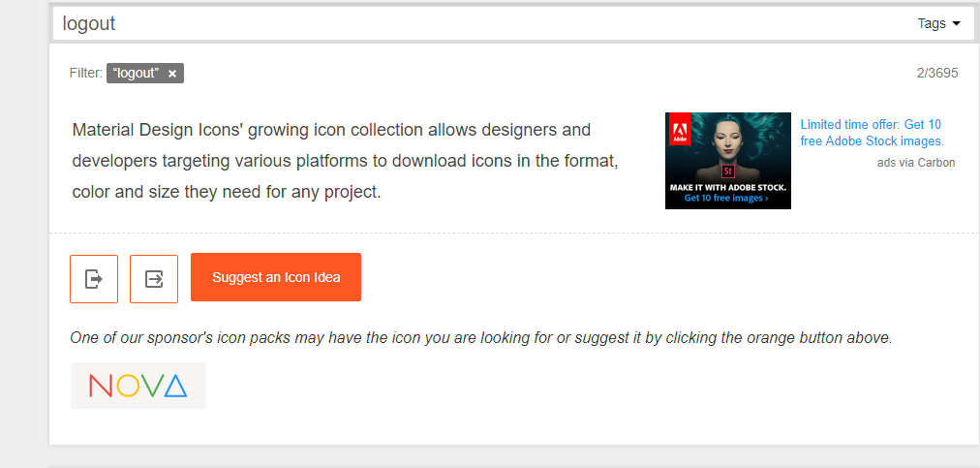The image size is (980, 468).
Task: Click the Material Design Icons description paragraph
Action: [x=345, y=161]
